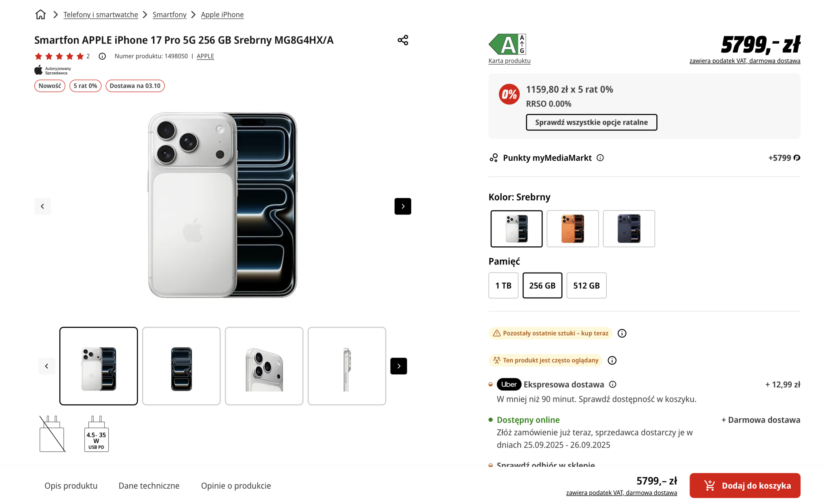Screen dimensions: 824x504
Task: Open info icon next to Ekspresowa dostawa
Action: click(x=612, y=384)
